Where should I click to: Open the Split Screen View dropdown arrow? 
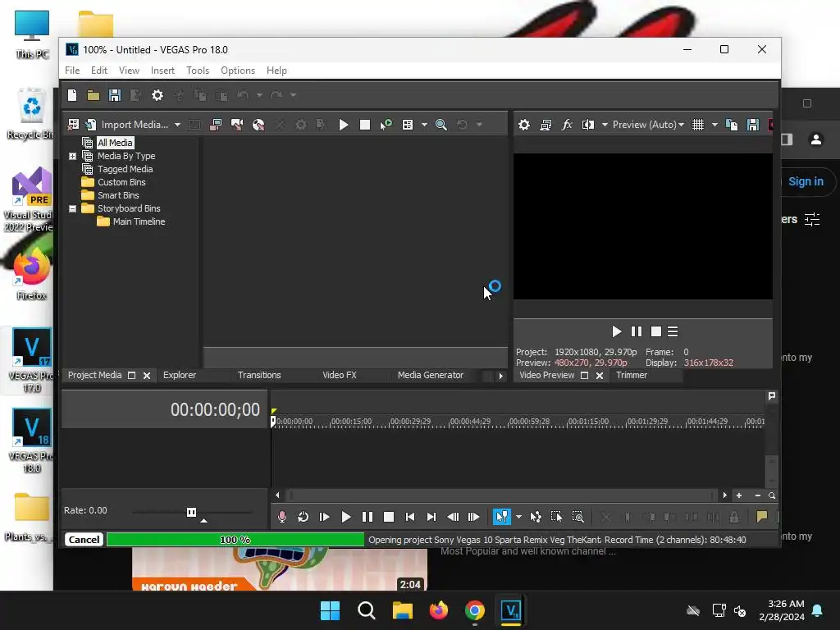pyautogui.click(x=605, y=125)
